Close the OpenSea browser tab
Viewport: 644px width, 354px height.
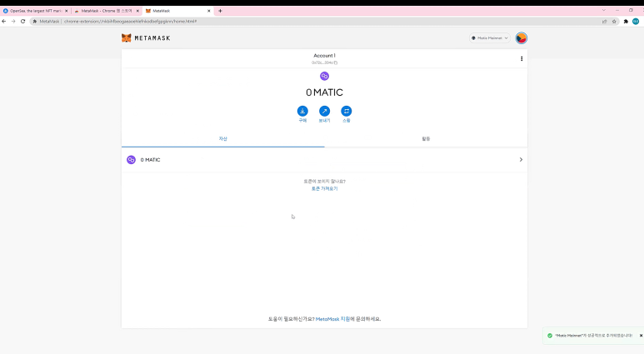click(x=67, y=11)
